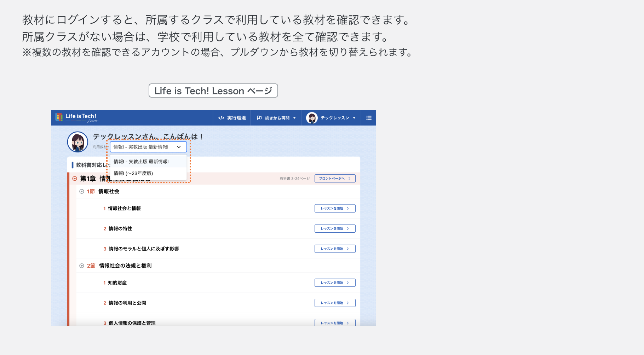
Task: Toggle the 利用教材 dropdown showing 情報I - 実教出版
Action: pyautogui.click(x=148, y=147)
